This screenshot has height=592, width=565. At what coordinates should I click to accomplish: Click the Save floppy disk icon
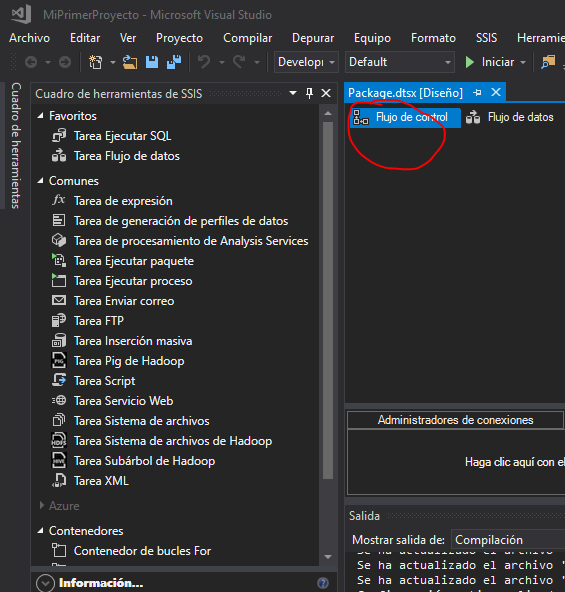point(152,62)
